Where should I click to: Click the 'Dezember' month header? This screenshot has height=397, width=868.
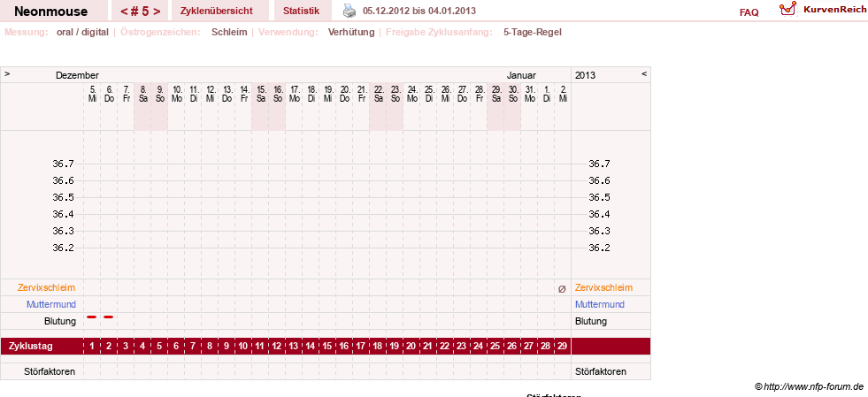(x=77, y=75)
